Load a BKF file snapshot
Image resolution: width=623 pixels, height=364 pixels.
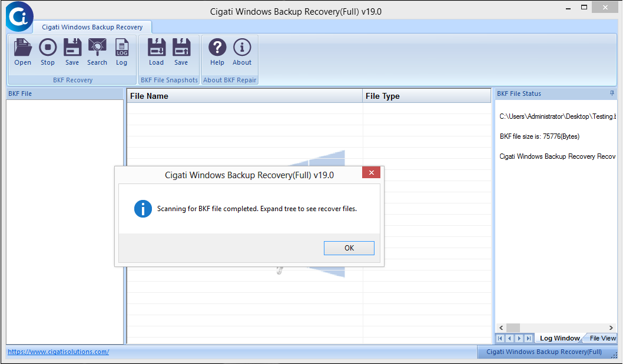(x=157, y=52)
